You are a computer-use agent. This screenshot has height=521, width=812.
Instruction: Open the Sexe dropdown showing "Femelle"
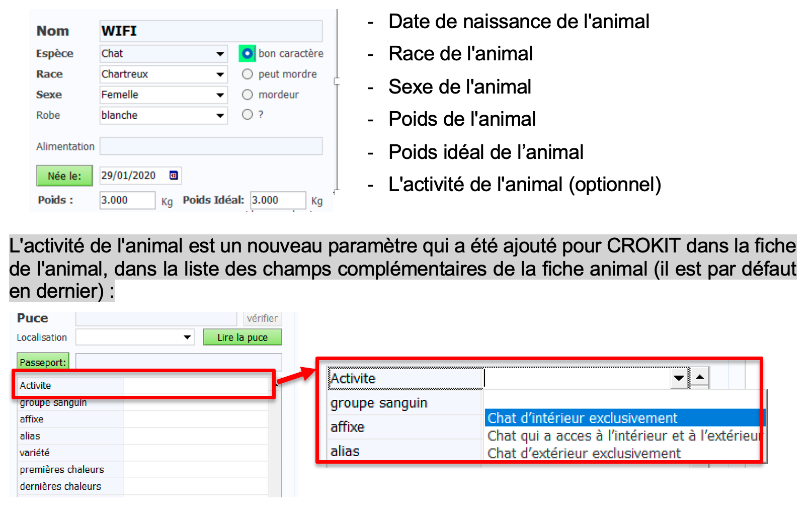coord(220,95)
